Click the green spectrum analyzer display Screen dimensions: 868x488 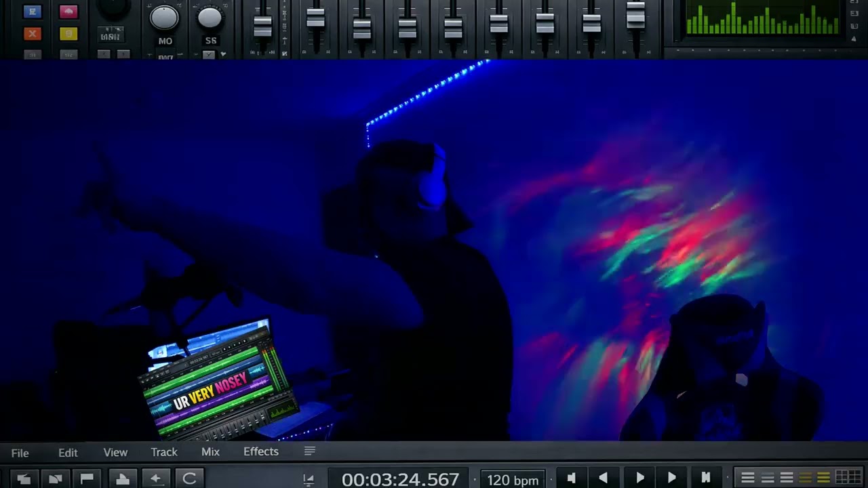click(x=763, y=18)
